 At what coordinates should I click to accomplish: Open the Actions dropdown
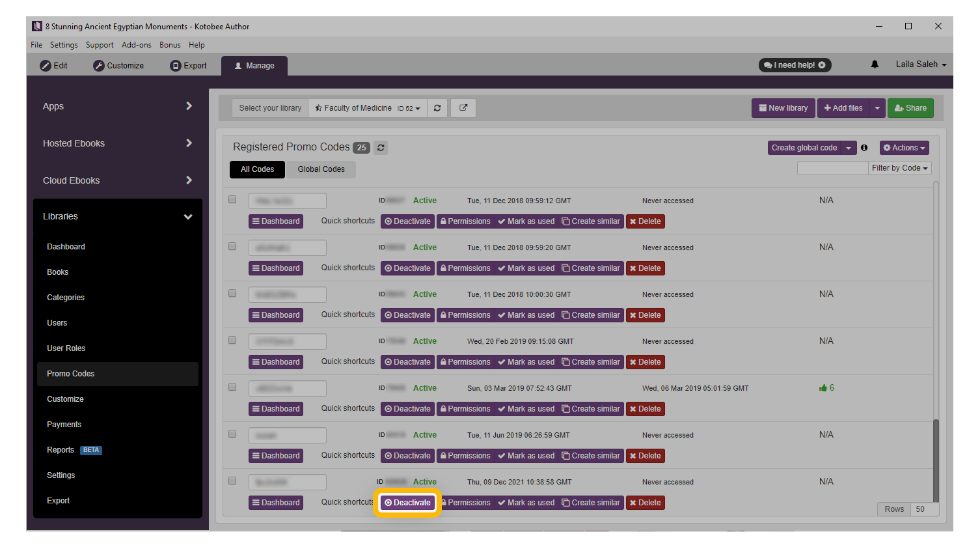[905, 148]
